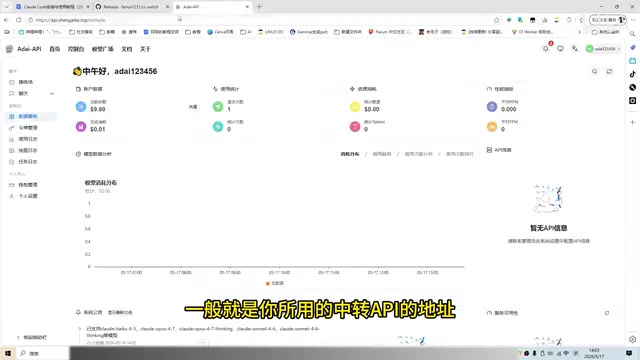The width and height of the screenshot is (640, 360).
Task: Click the browser address bar URL
Action: (70, 20)
